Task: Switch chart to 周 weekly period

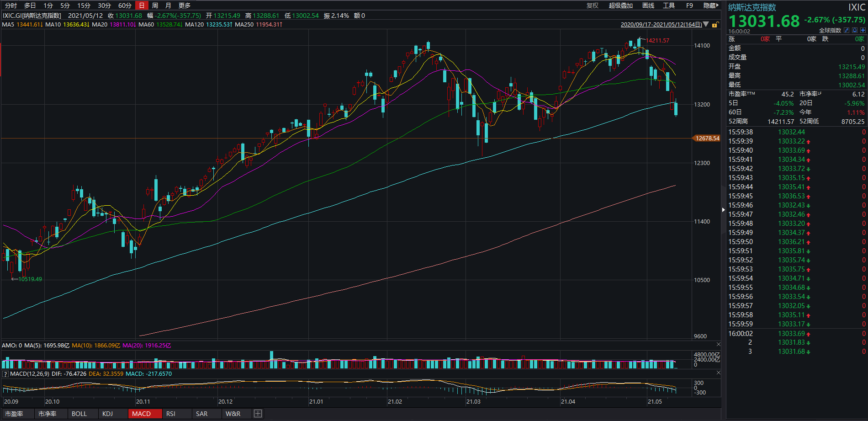Action: (155, 5)
